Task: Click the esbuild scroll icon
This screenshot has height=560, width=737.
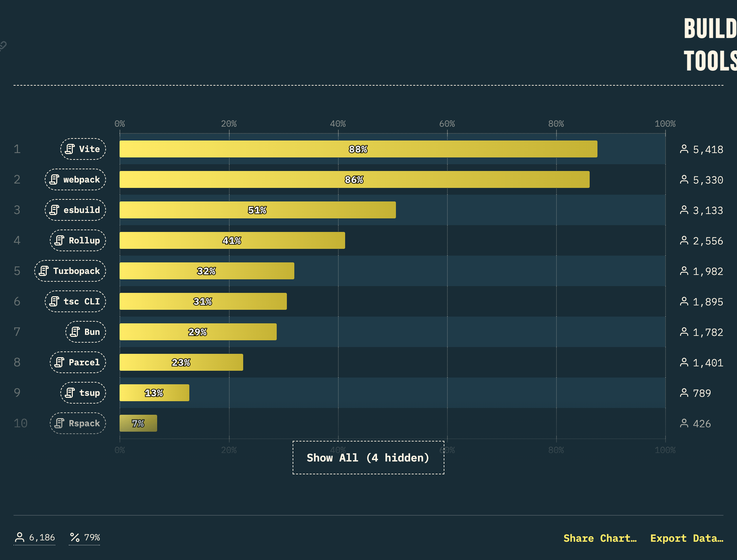Action: pos(54,210)
